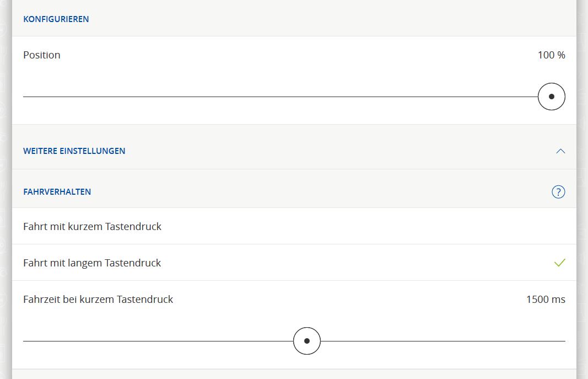Select "Fahrt mit kurzem Tastendruck" option
This screenshot has width=588, height=379.
[x=92, y=227]
